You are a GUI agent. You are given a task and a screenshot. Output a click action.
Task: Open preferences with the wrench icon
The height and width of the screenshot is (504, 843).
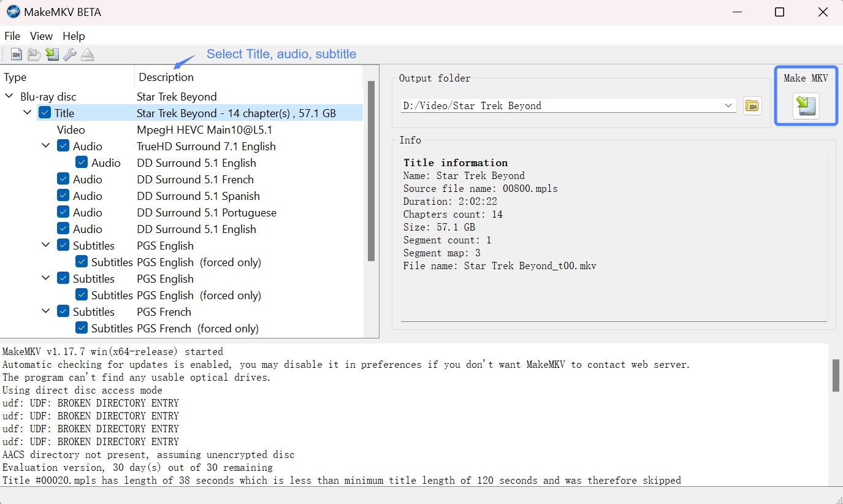click(x=69, y=54)
